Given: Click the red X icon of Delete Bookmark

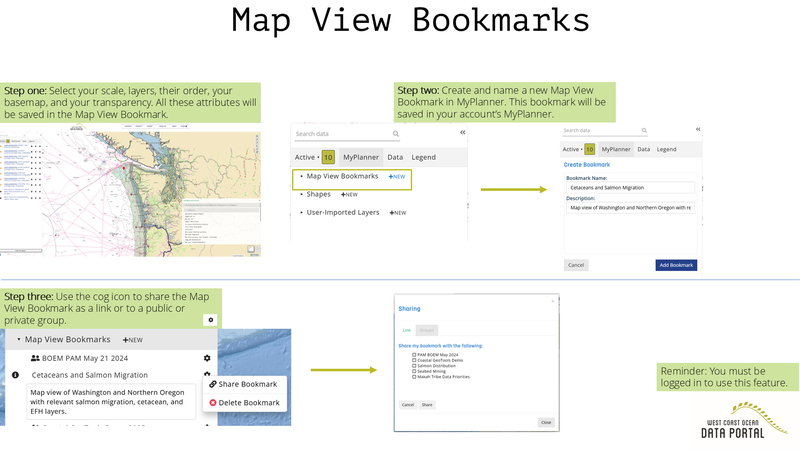Looking at the screenshot, I should (x=213, y=403).
